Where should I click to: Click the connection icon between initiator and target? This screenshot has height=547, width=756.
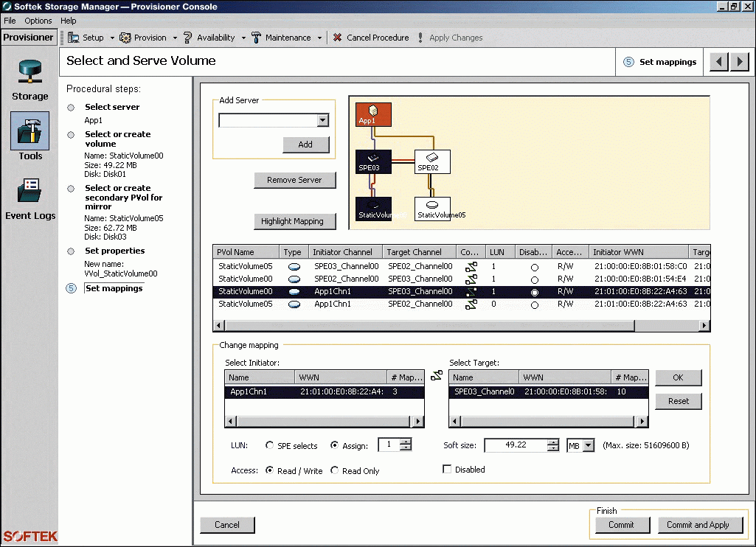(x=437, y=375)
